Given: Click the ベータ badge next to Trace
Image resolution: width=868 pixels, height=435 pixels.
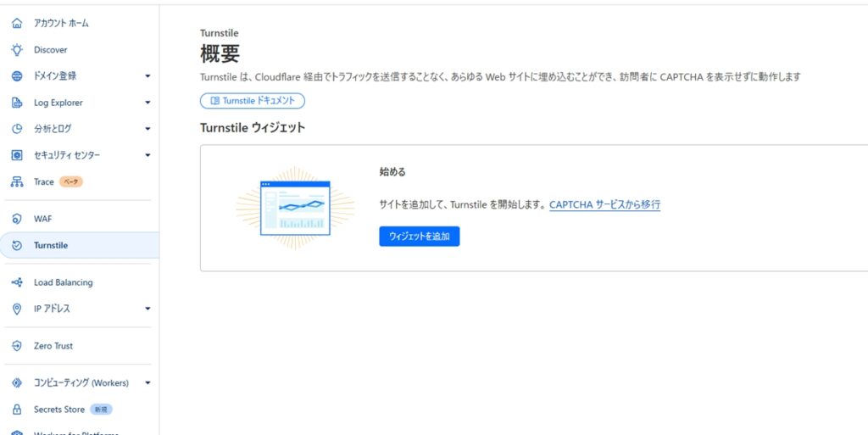Looking at the screenshot, I should 71,181.
